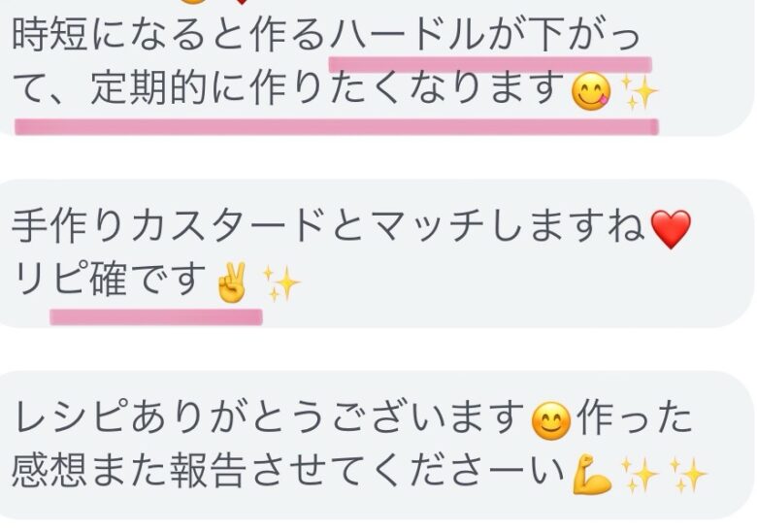The width and height of the screenshot is (757, 532).
Task: Tap the sparkles emoji next to victory hand
Action: click(x=280, y=283)
